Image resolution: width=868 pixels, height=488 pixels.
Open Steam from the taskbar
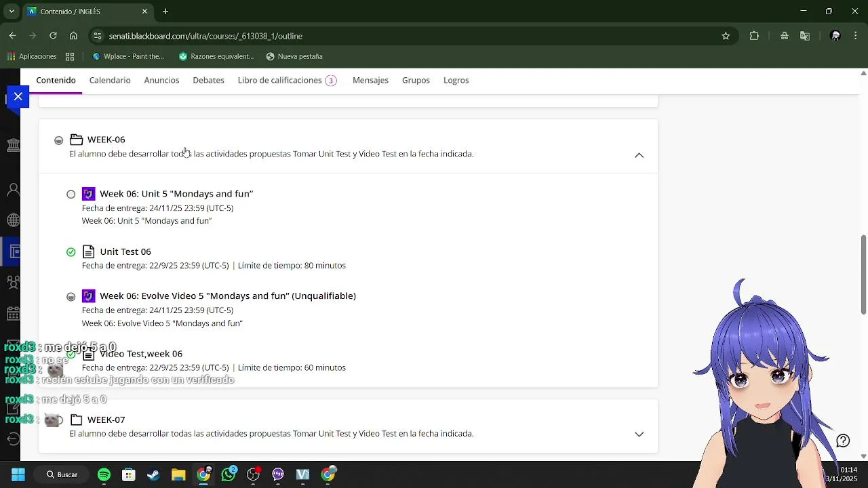153,474
